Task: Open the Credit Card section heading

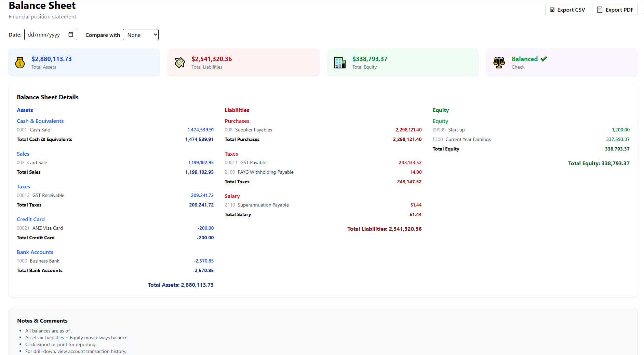Action: point(31,219)
